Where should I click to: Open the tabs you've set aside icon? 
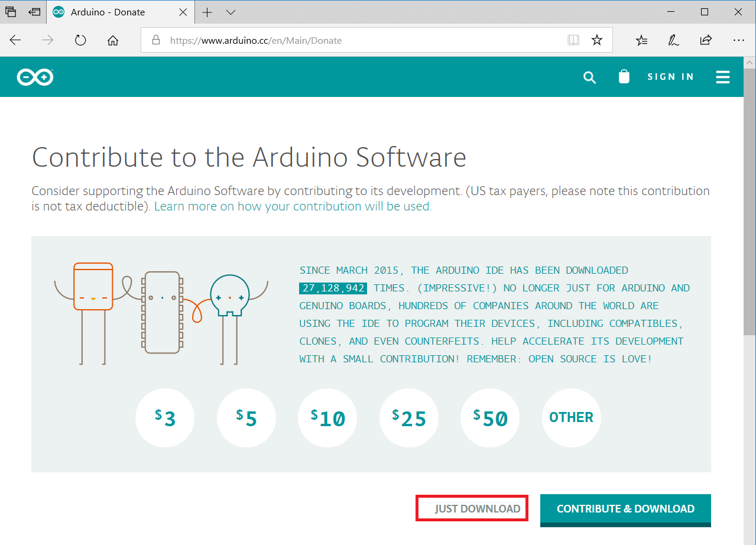coord(11,12)
